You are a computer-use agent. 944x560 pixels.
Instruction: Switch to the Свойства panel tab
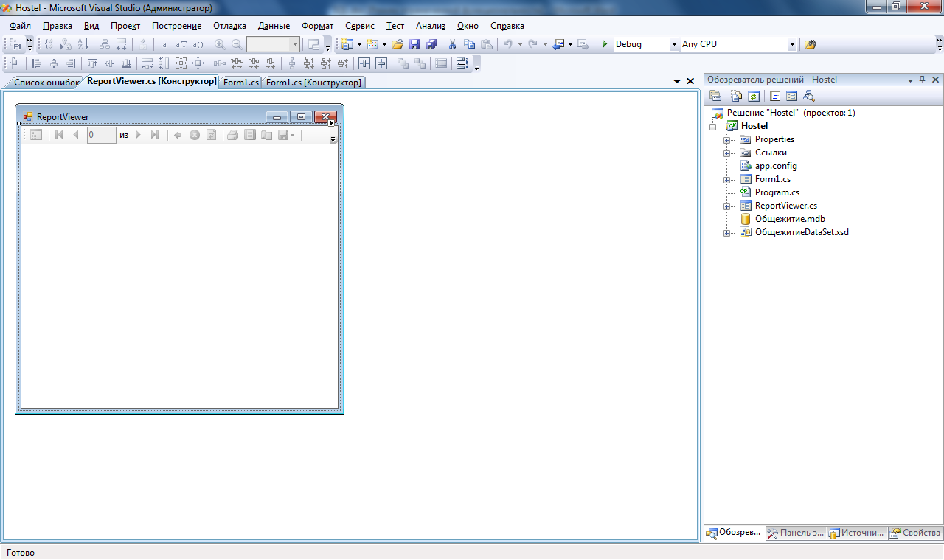(x=915, y=533)
